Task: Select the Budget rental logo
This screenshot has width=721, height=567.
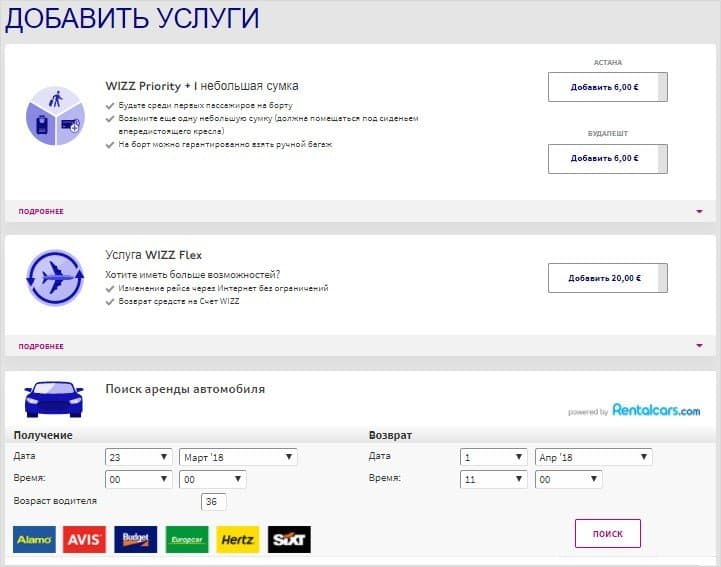Action: point(136,539)
